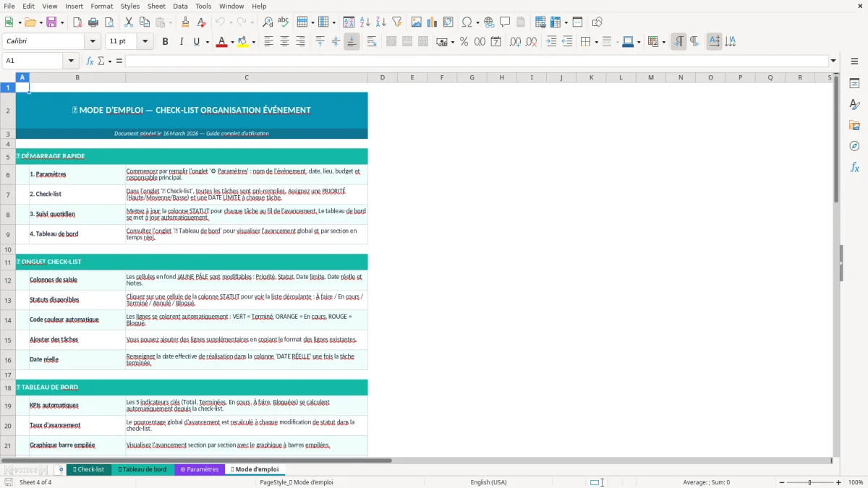Toggle Underline formatting

[196, 42]
